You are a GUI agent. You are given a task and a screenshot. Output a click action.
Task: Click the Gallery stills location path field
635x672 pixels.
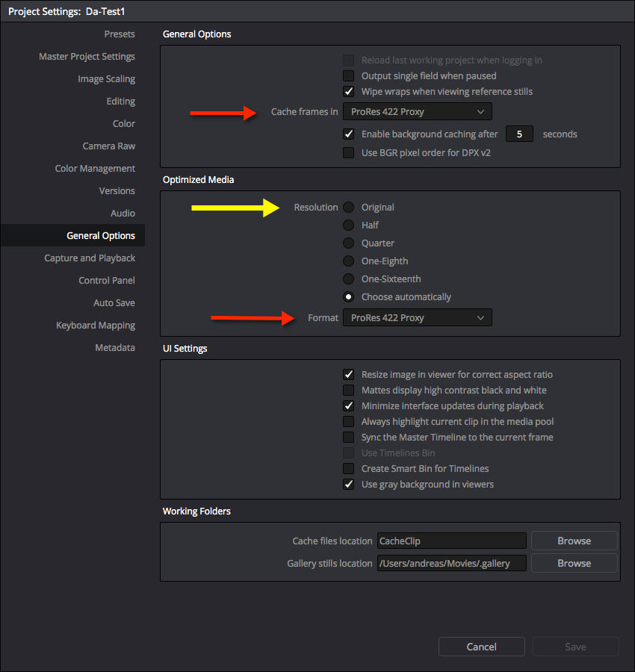point(451,564)
